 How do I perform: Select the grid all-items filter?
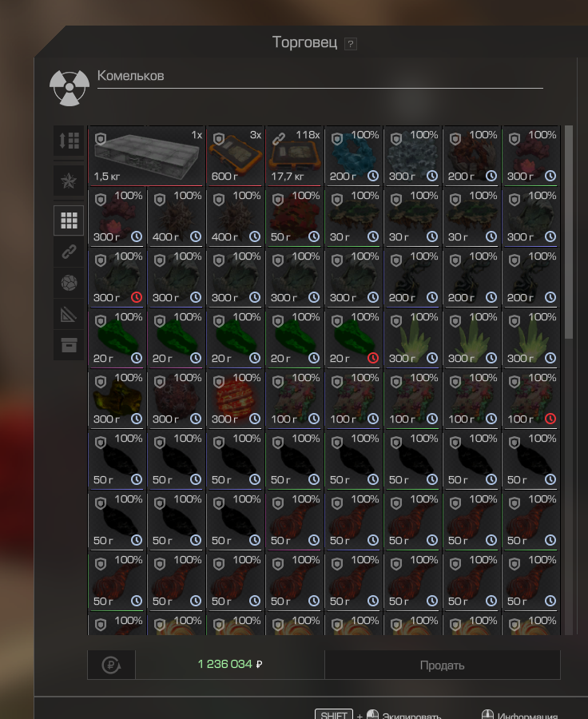(69, 220)
